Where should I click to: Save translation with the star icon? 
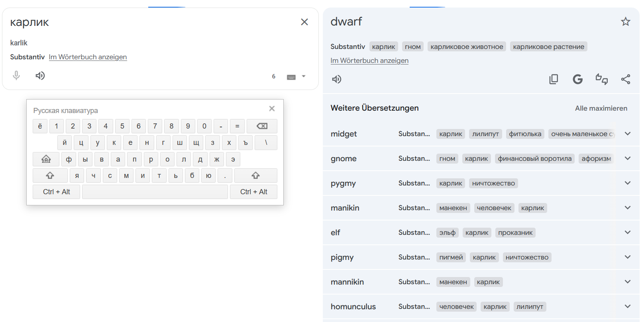(626, 21)
